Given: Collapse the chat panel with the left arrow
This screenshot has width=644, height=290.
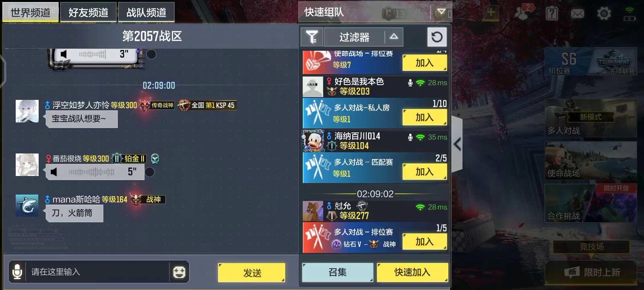Looking at the screenshot, I should pos(457,144).
